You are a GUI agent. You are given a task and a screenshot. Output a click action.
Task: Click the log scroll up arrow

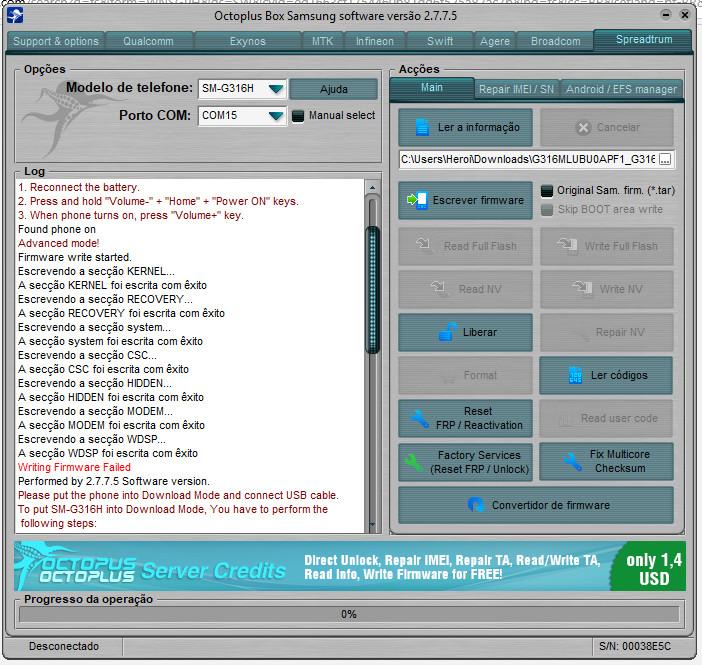click(372, 187)
